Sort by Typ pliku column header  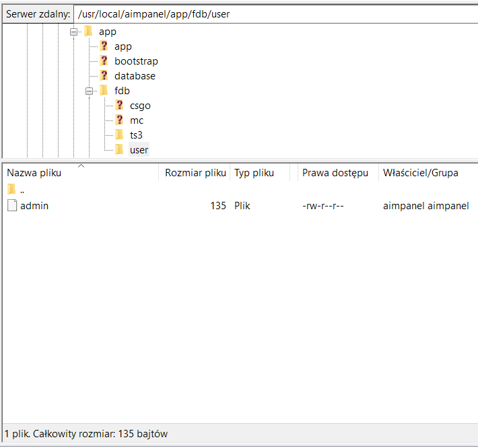point(254,173)
